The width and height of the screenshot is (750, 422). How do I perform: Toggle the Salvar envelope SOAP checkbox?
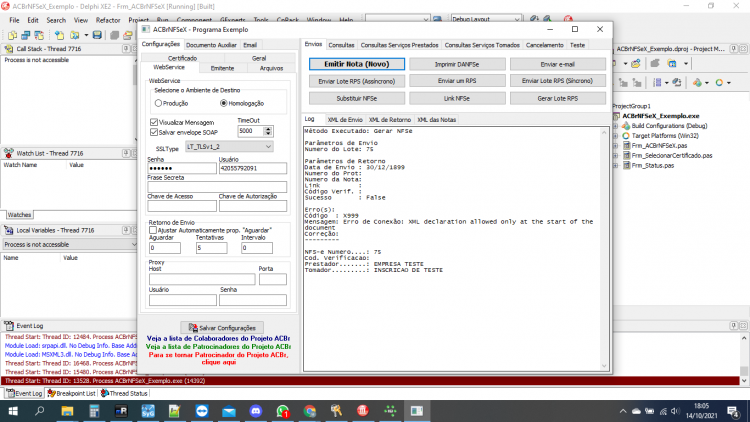(x=154, y=132)
